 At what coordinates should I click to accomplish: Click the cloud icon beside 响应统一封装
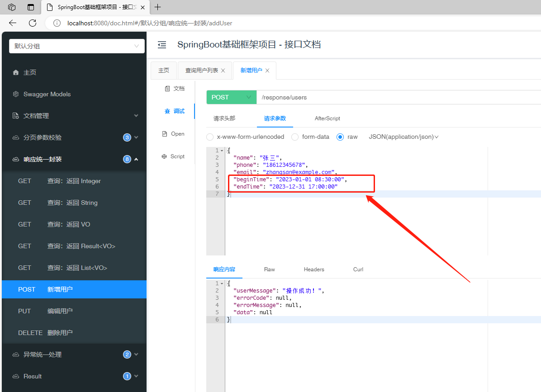click(x=15, y=159)
